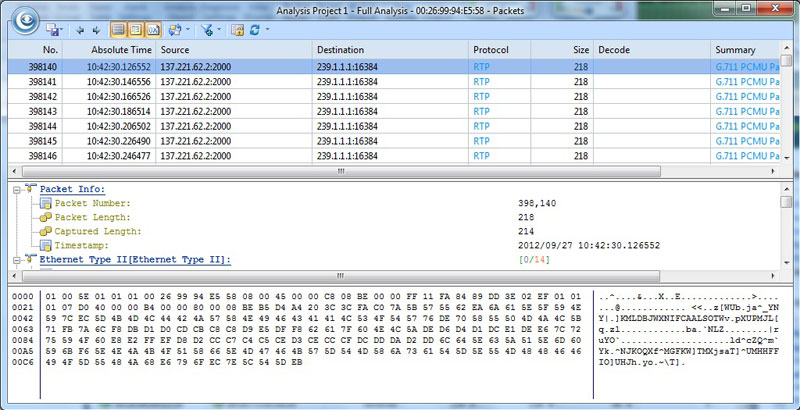Sort by the Destination column header

pyautogui.click(x=390, y=50)
